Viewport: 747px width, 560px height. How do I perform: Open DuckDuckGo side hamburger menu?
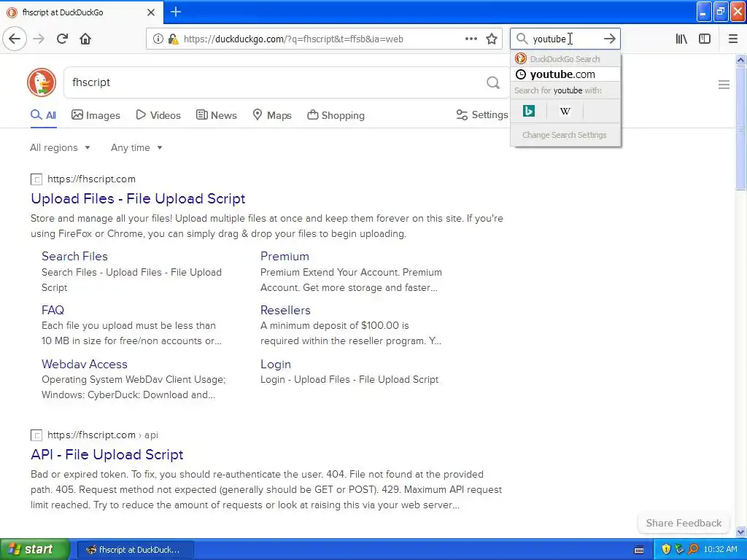pyautogui.click(x=724, y=85)
